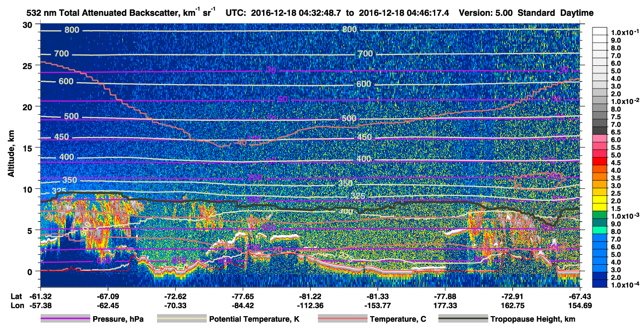The width and height of the screenshot is (644, 330).
Task: Click the 6.5 colorbar label
Action: click(615, 133)
